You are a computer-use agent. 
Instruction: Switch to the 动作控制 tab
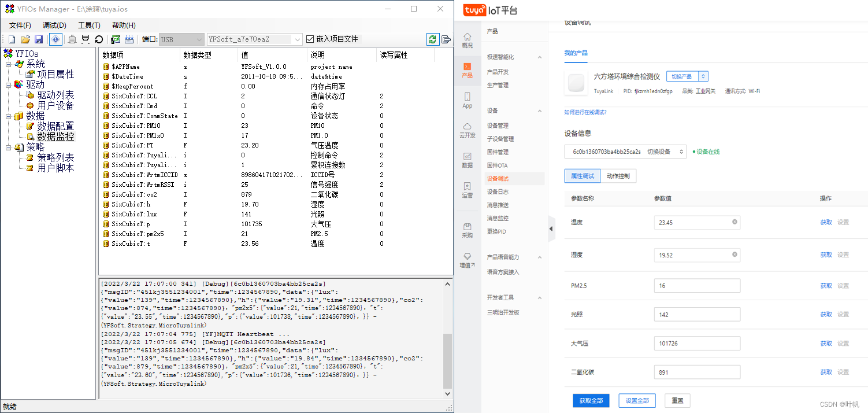(x=618, y=176)
